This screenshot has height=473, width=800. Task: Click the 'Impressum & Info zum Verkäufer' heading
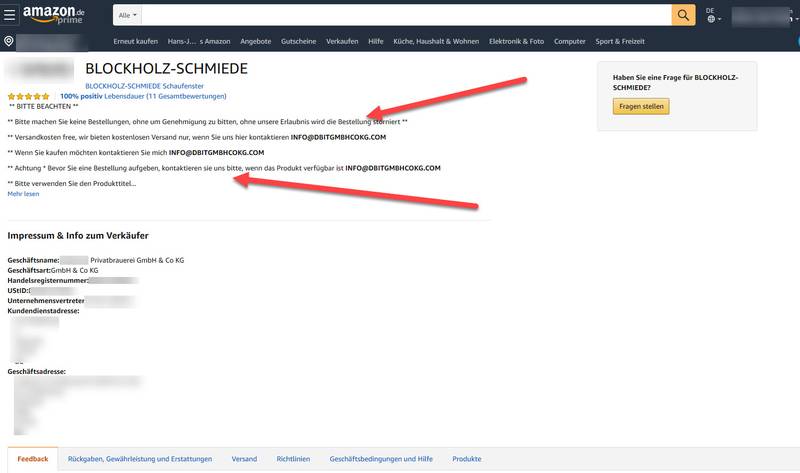pos(78,236)
